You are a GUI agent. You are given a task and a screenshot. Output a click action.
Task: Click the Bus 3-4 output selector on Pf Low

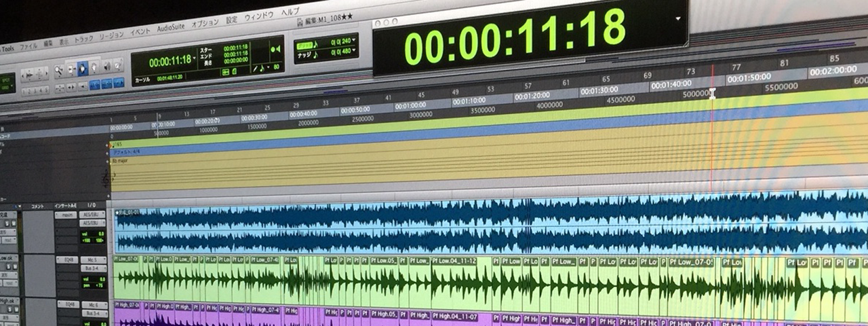tap(94, 269)
